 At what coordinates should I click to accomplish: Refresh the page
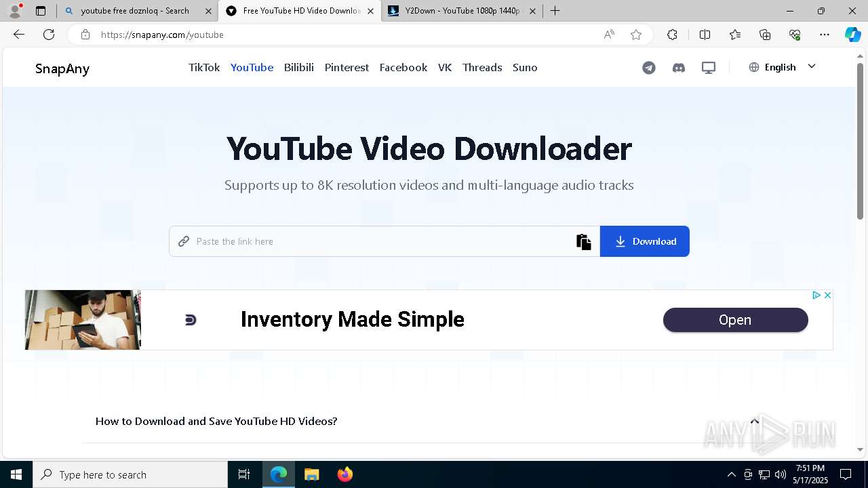click(x=49, y=35)
